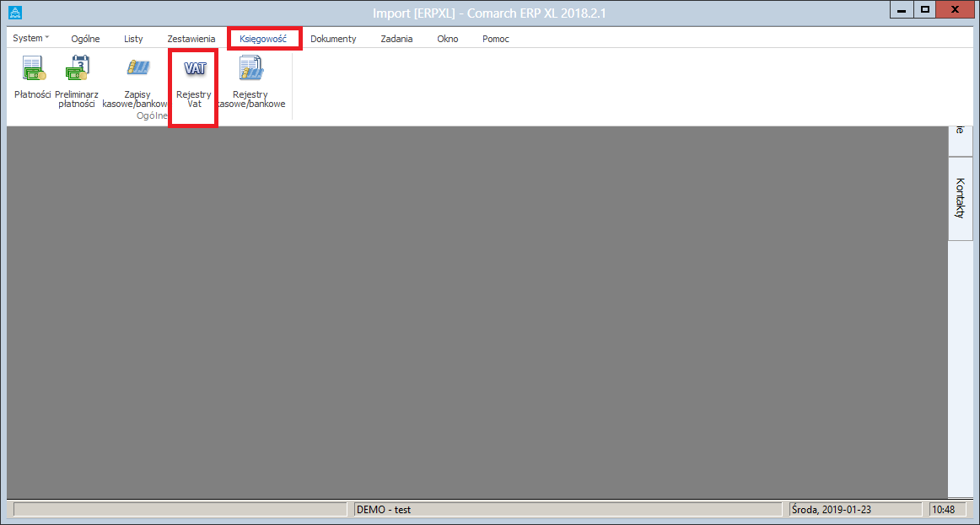Expand the Kontakty side panel
The height and width of the screenshot is (525, 980).
pos(960,198)
